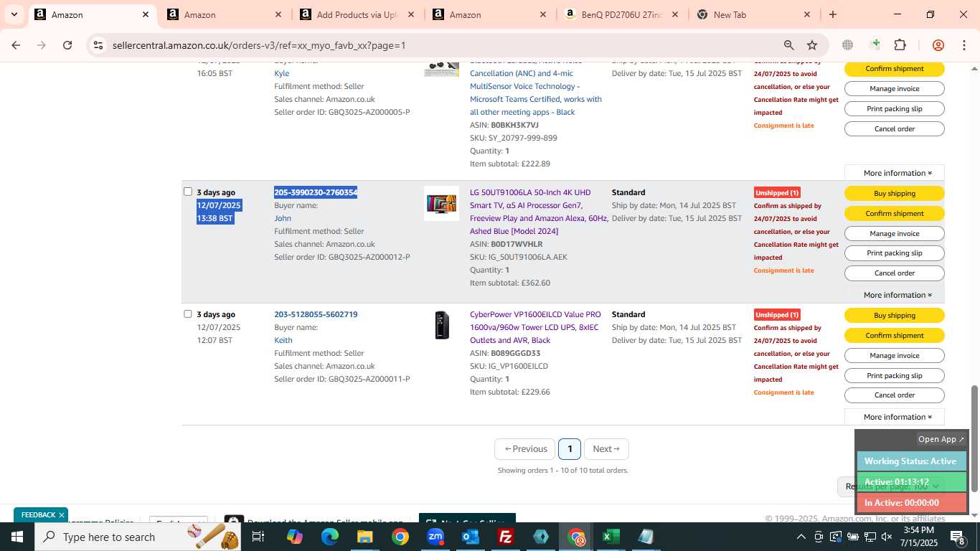Click the Next pagination button
This screenshot has width=980, height=551.
click(606, 449)
